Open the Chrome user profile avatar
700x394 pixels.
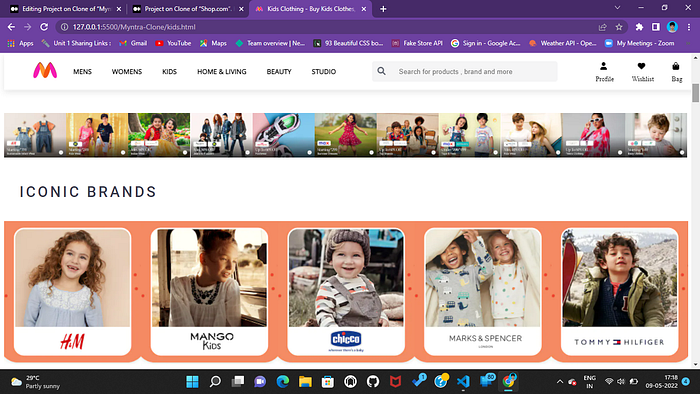[672, 27]
